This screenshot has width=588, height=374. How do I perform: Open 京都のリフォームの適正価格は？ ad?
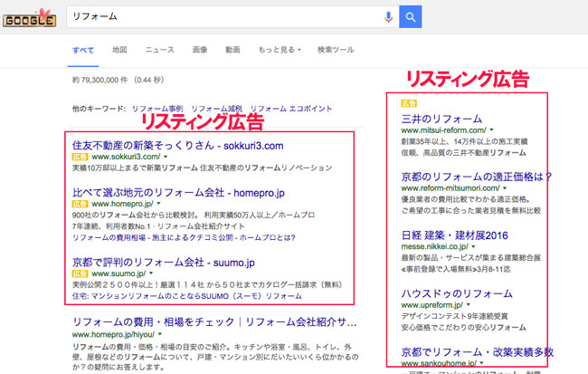pos(477,177)
